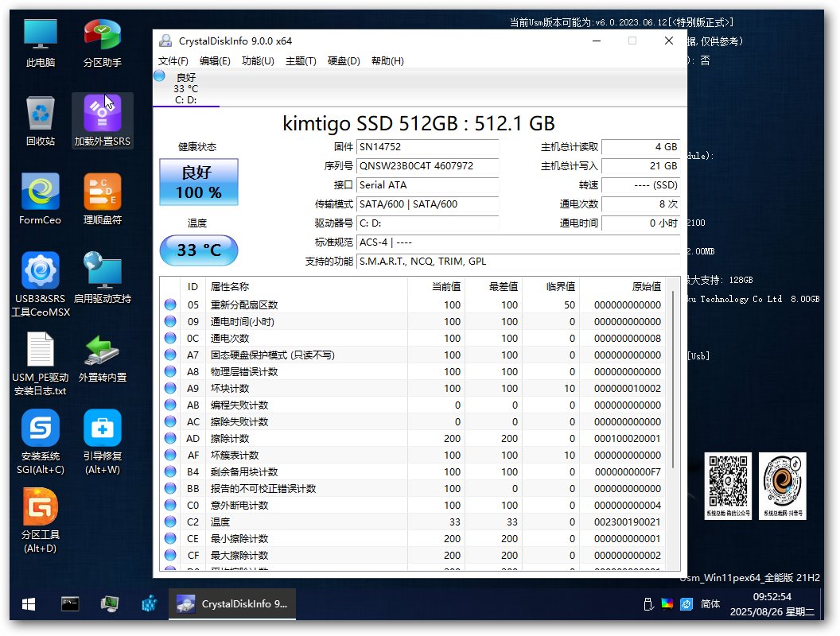
Task: Click the 通电次数 value 8 次
Action: coord(640,204)
